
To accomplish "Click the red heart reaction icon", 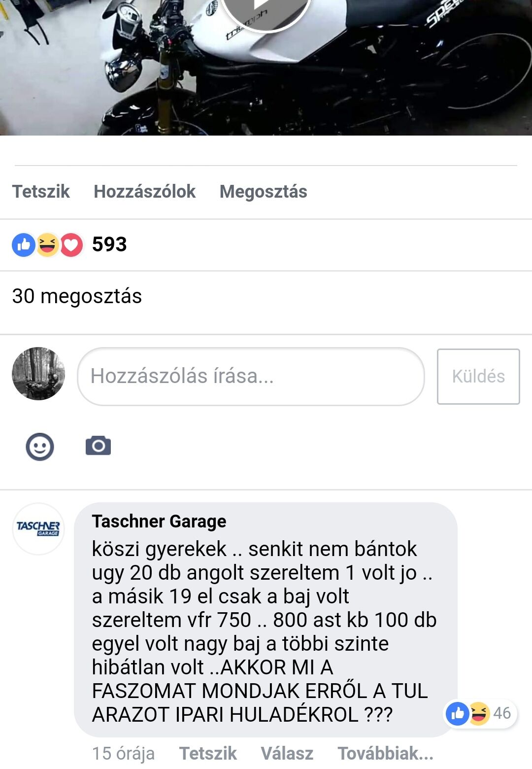I will (71, 245).
